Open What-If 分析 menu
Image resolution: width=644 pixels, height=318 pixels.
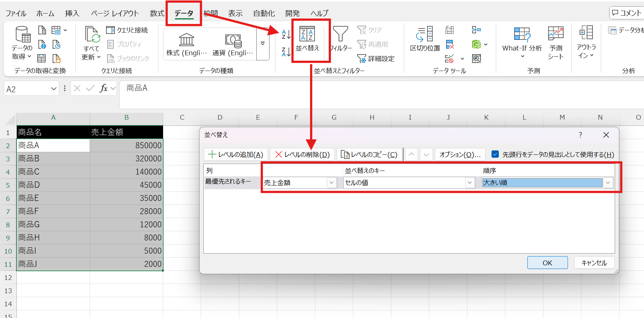pyautogui.click(x=522, y=42)
